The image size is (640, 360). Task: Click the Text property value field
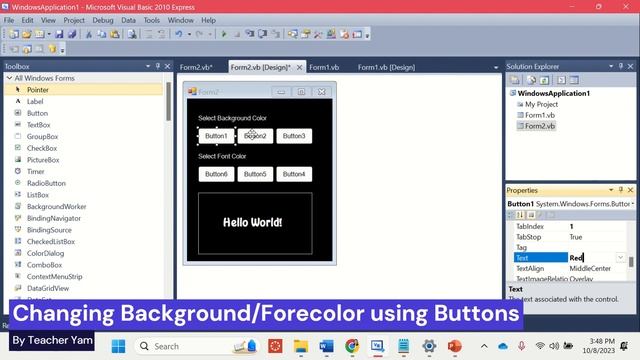592,258
